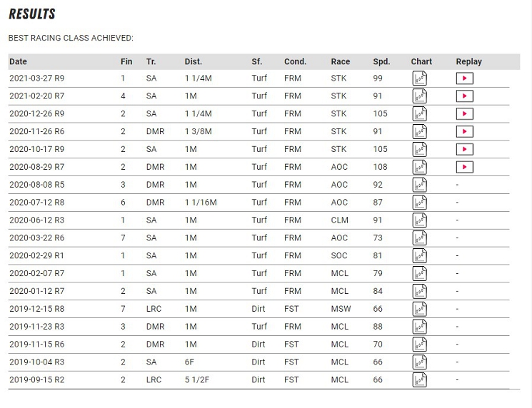Image resolution: width=532 pixels, height=408 pixels.
Task: Click the Dist. column header
Action: point(194,61)
